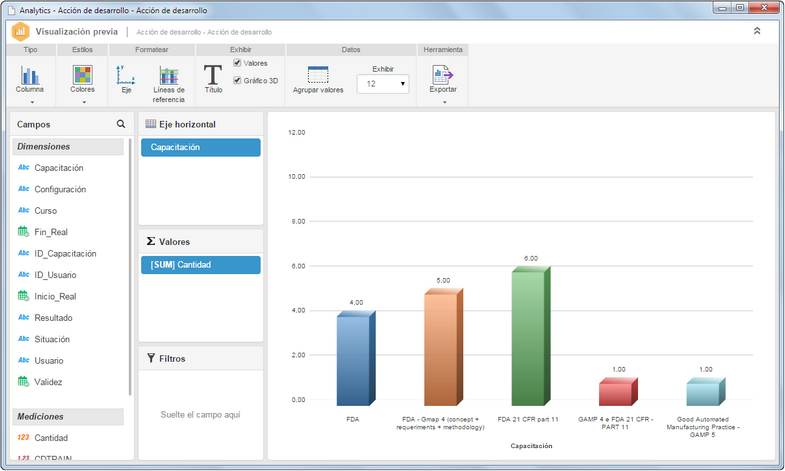
Task: Click the sigma icon of Valores panel
Action: coord(151,241)
